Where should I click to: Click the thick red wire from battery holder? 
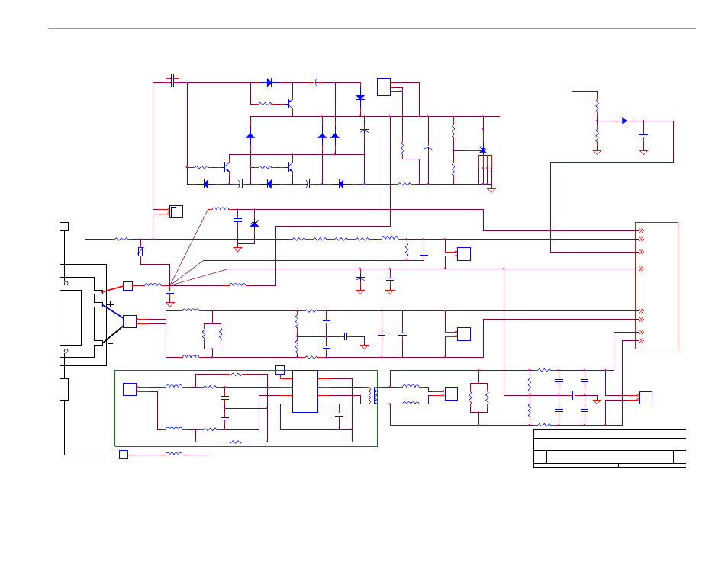click(113, 288)
